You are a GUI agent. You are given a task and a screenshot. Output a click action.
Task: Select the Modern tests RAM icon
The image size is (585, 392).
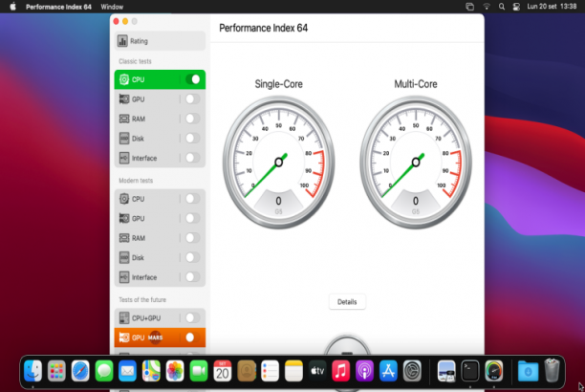click(x=124, y=238)
